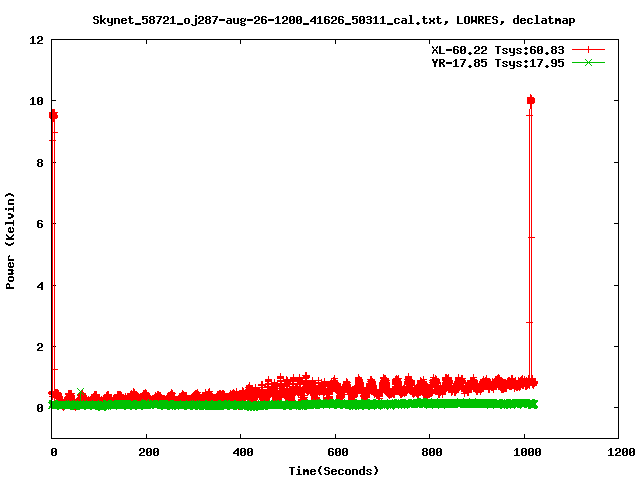Click y-axis tick label 8
The width and height of the screenshot is (640, 480).
click(40, 163)
